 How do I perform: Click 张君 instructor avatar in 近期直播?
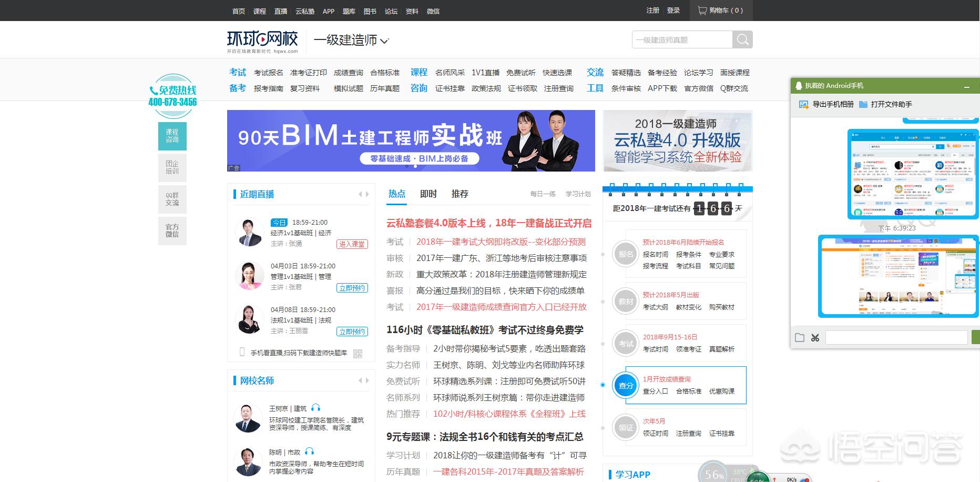click(x=250, y=276)
